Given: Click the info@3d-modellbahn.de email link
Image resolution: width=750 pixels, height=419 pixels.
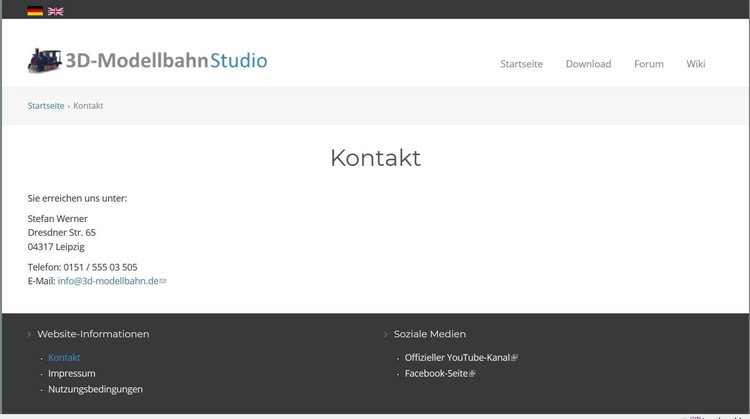Looking at the screenshot, I should tap(108, 281).
